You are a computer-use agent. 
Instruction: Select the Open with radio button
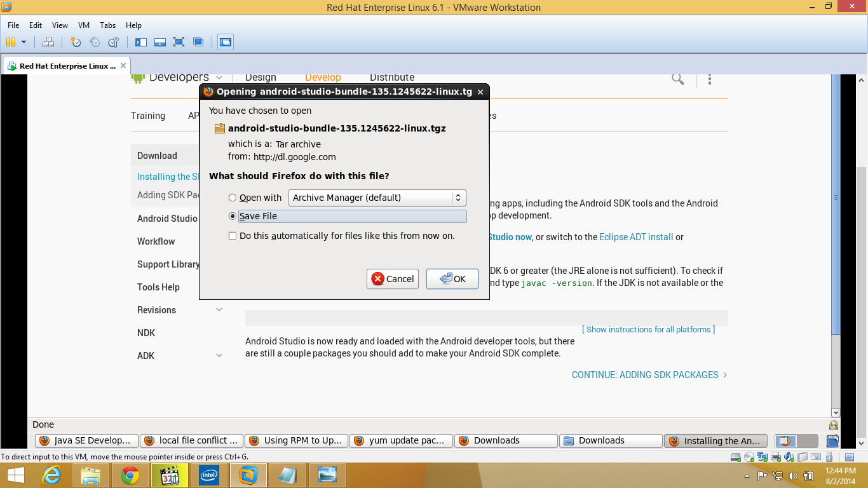(233, 198)
